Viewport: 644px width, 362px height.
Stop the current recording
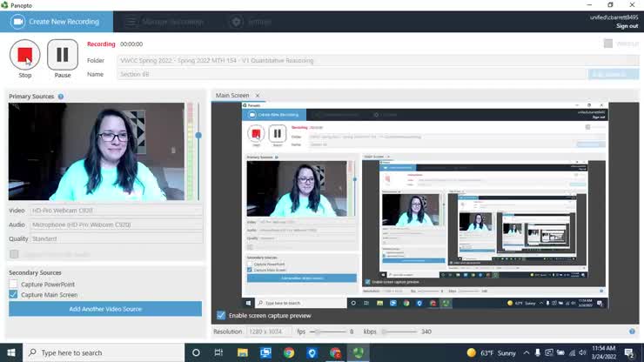pyautogui.click(x=24, y=56)
